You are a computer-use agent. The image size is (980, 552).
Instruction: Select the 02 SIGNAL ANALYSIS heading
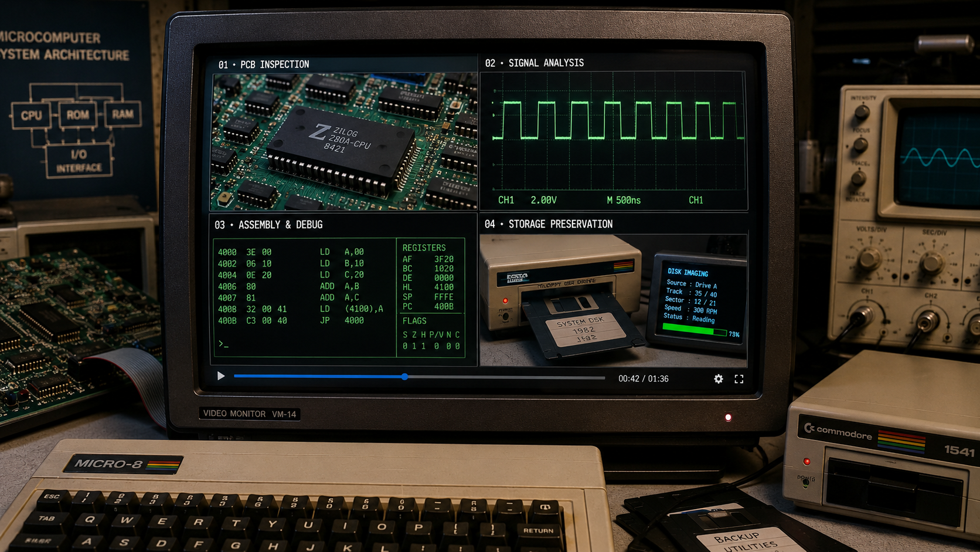click(534, 63)
